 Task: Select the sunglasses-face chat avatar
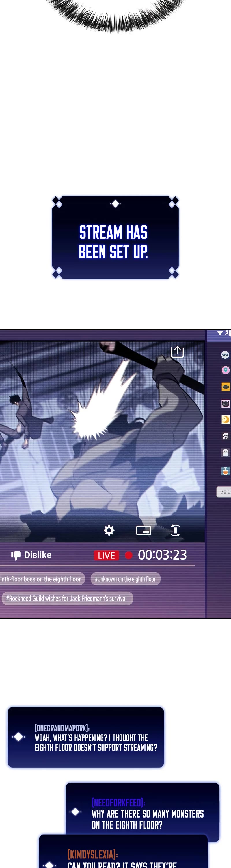pyautogui.click(x=225, y=354)
